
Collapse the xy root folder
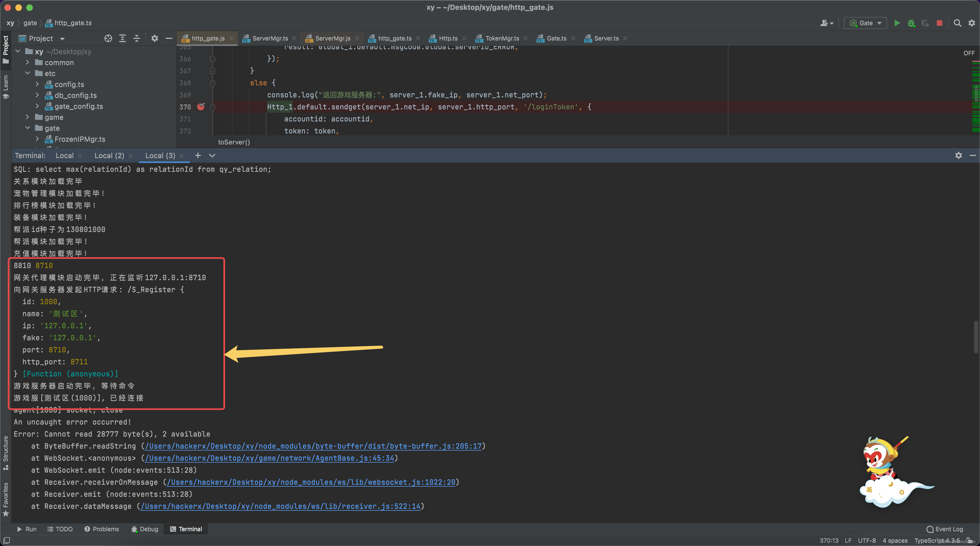tap(18, 51)
